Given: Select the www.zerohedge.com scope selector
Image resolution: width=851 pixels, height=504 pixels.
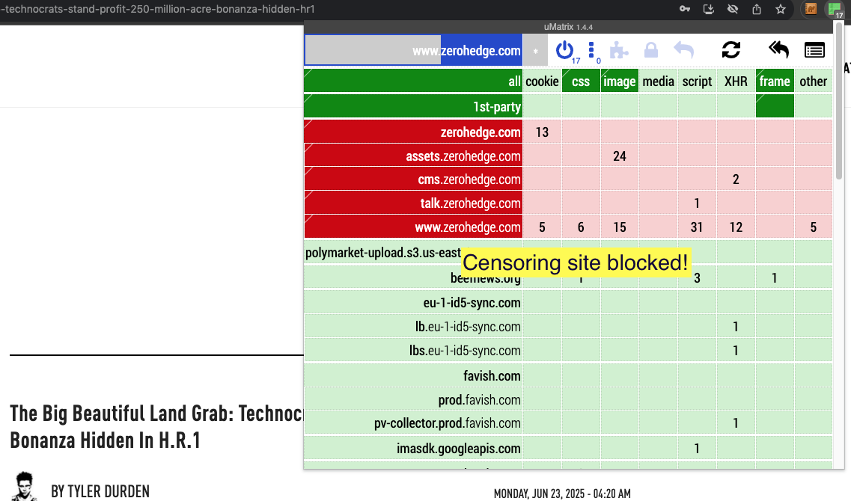Looking at the screenshot, I should point(414,50).
